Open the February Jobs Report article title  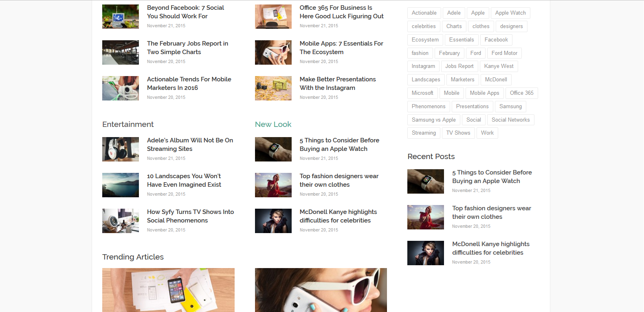(187, 48)
